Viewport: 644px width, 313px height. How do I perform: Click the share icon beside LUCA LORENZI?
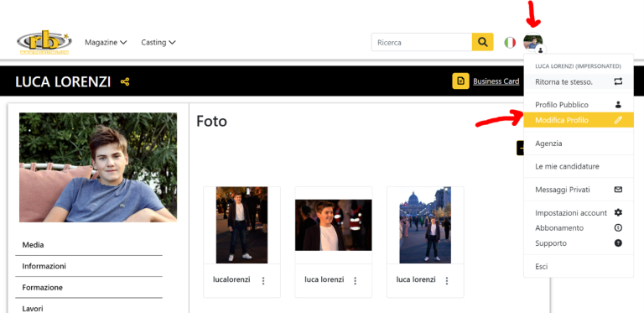(x=125, y=81)
